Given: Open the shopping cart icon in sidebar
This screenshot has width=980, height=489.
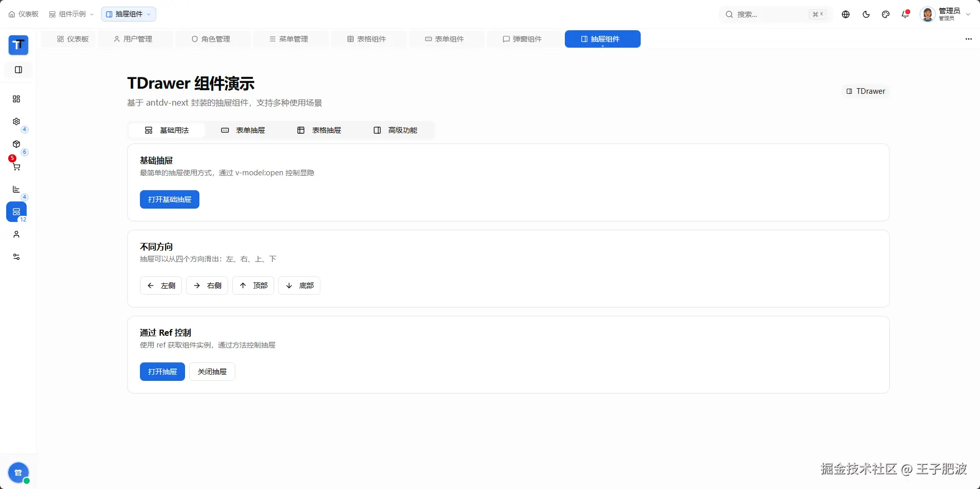Looking at the screenshot, I should coord(16,167).
